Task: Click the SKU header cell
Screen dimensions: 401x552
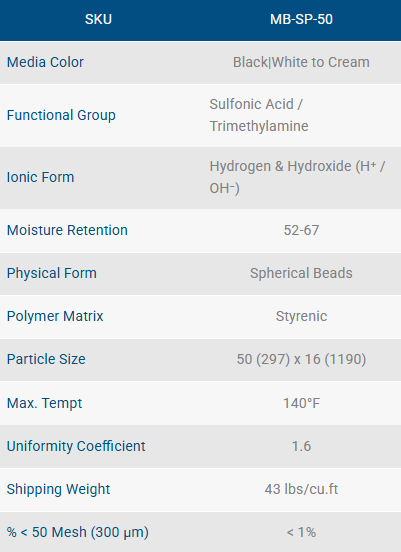Action: click(x=98, y=19)
